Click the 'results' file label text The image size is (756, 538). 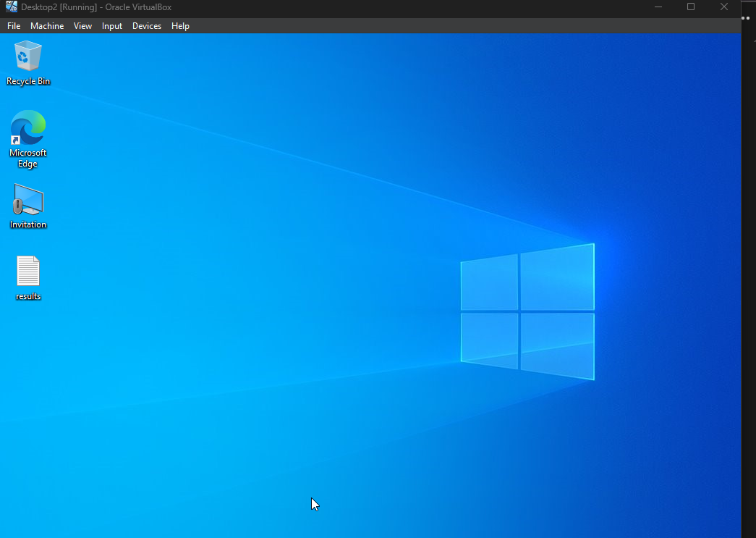point(28,296)
